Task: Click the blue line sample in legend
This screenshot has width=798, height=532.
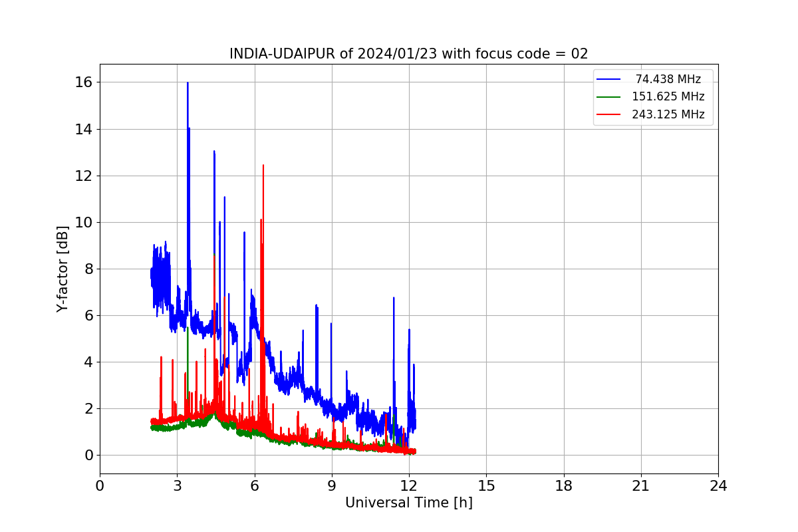Action: point(608,79)
